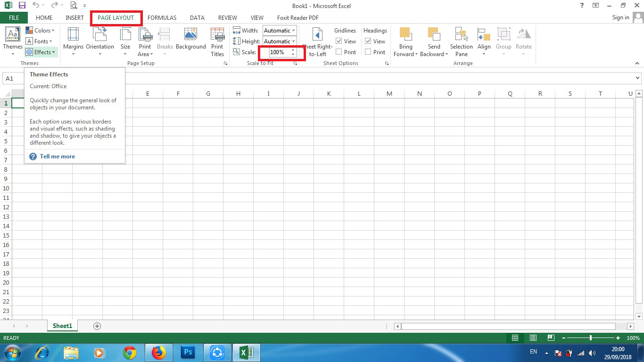Expand the formula bar

tap(638, 78)
